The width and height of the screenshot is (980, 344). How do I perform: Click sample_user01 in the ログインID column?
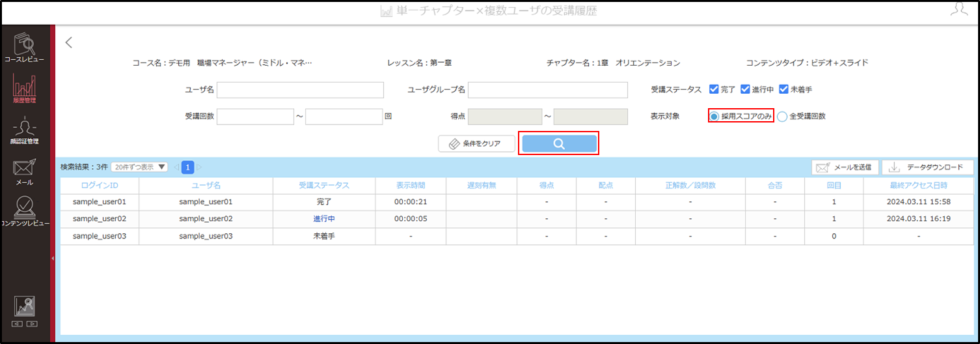(100, 202)
